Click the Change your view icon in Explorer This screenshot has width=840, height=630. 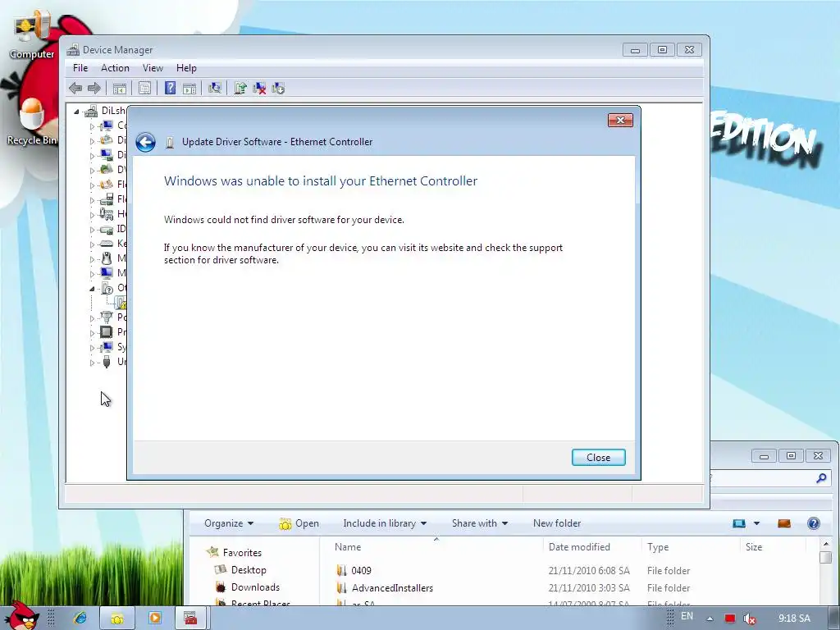(x=739, y=523)
